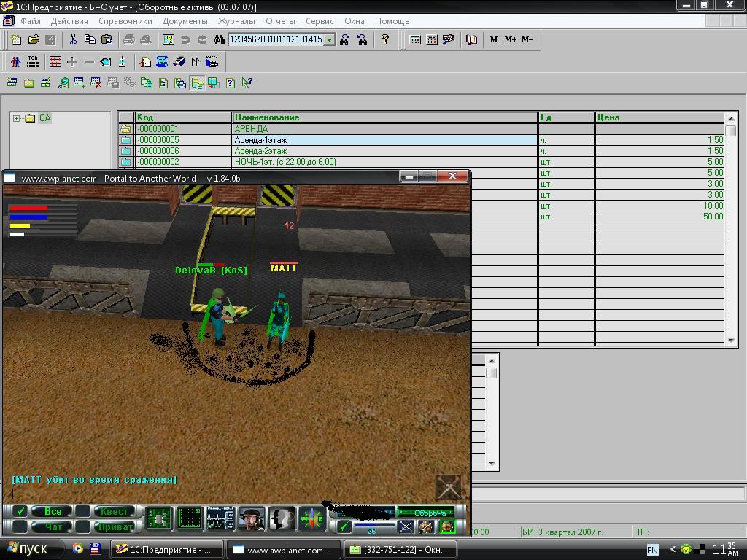Switch to the [332-751-122] taskbar window

pyautogui.click(x=400, y=550)
